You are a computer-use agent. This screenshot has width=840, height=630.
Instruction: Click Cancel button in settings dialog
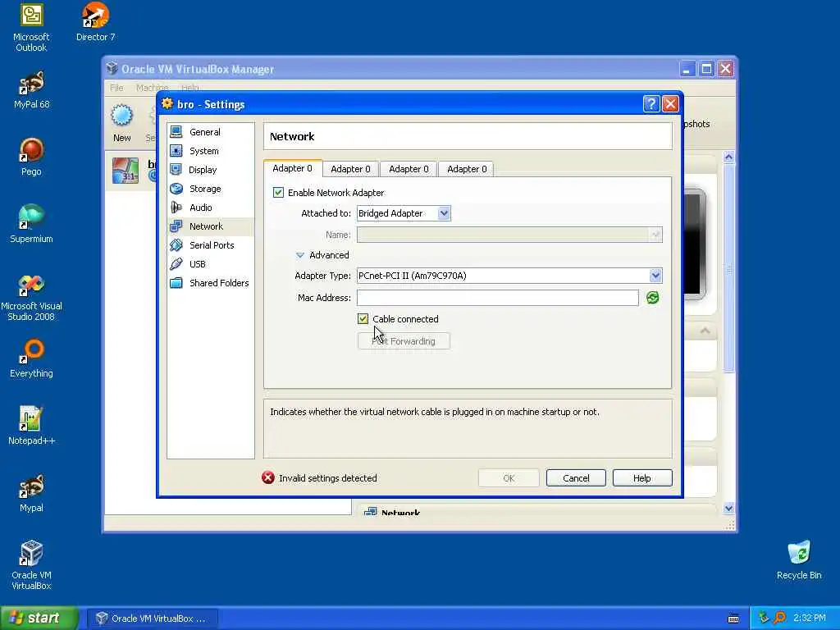(x=576, y=478)
